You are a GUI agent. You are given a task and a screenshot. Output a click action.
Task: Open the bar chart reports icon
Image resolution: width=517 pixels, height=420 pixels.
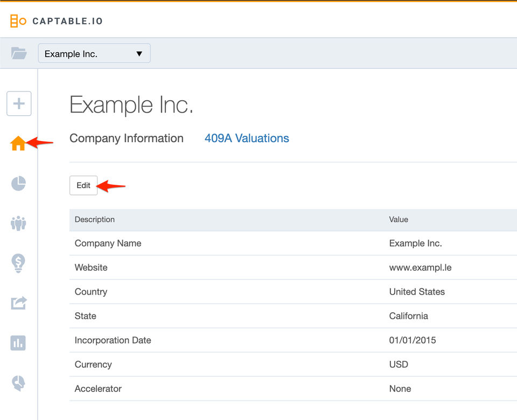coord(18,342)
